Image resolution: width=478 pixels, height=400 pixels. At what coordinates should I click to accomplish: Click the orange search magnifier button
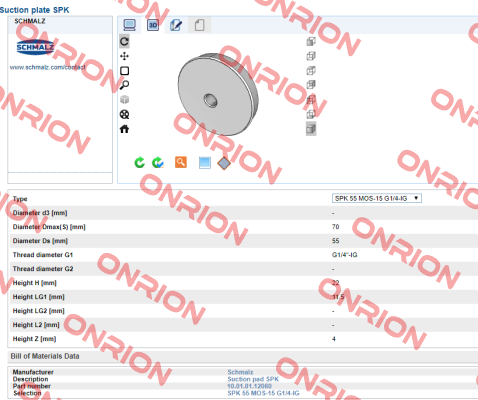181,162
